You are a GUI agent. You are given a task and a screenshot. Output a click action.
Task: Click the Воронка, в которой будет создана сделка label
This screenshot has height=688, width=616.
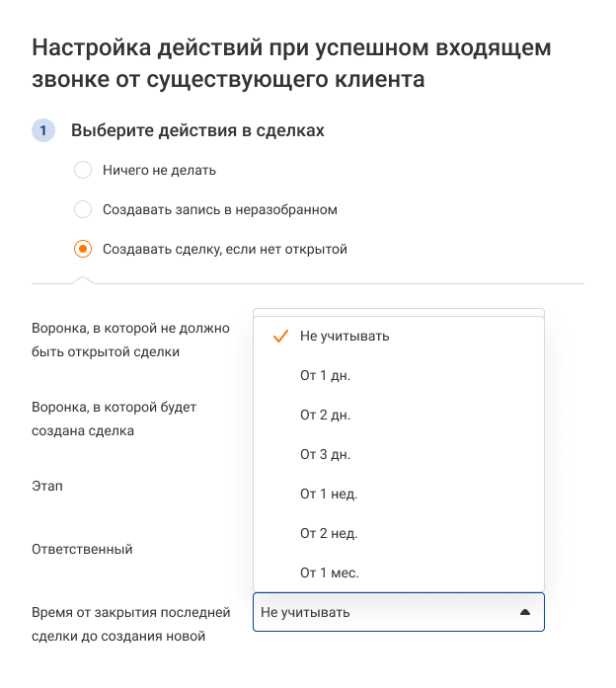pyautogui.click(x=114, y=419)
